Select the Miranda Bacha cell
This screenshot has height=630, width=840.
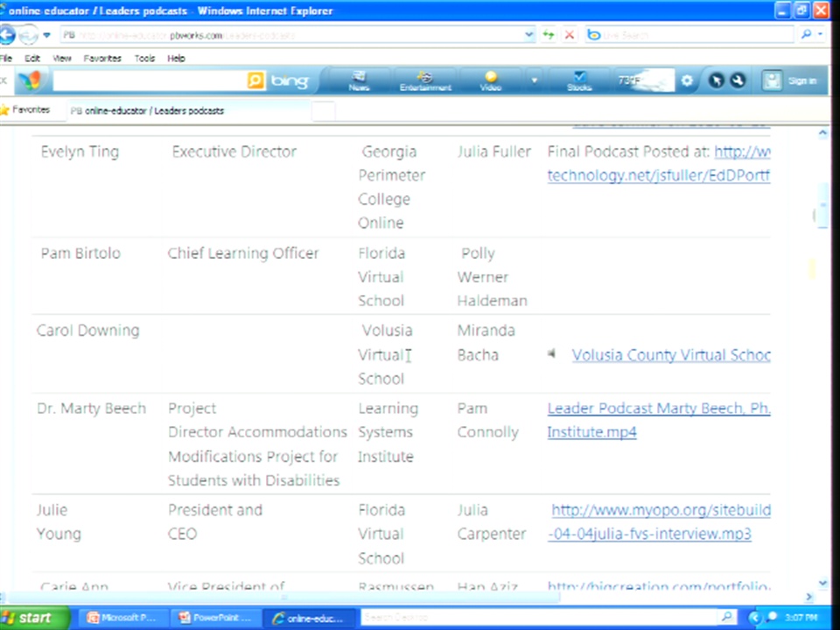pyautogui.click(x=486, y=342)
